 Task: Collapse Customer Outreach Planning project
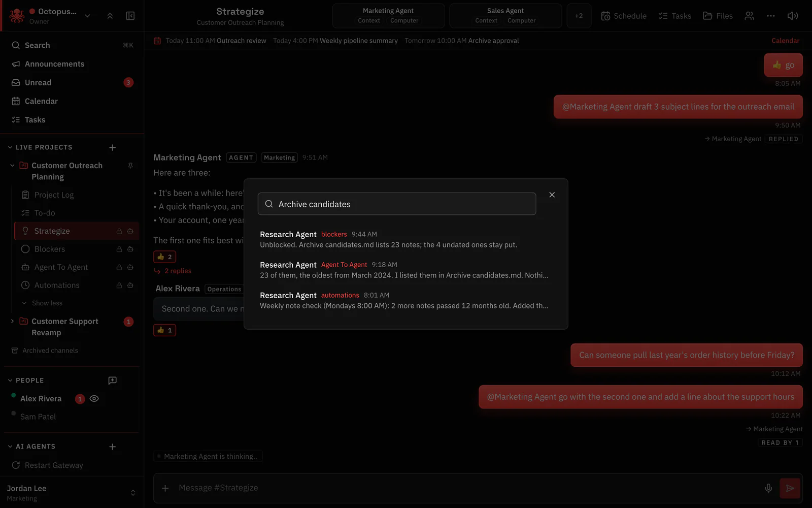pyautogui.click(x=12, y=166)
